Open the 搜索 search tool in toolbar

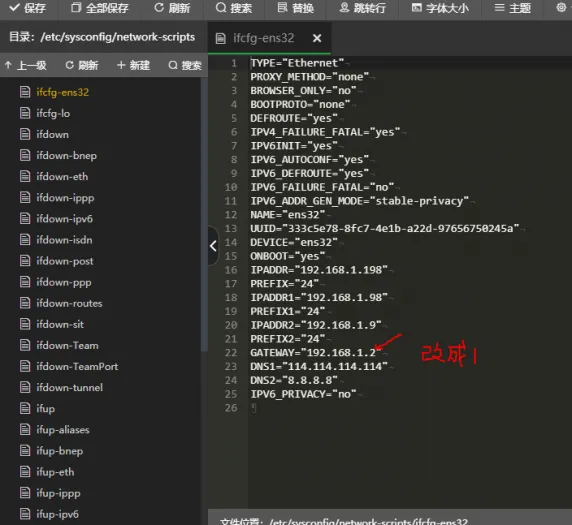pyautogui.click(x=233, y=8)
